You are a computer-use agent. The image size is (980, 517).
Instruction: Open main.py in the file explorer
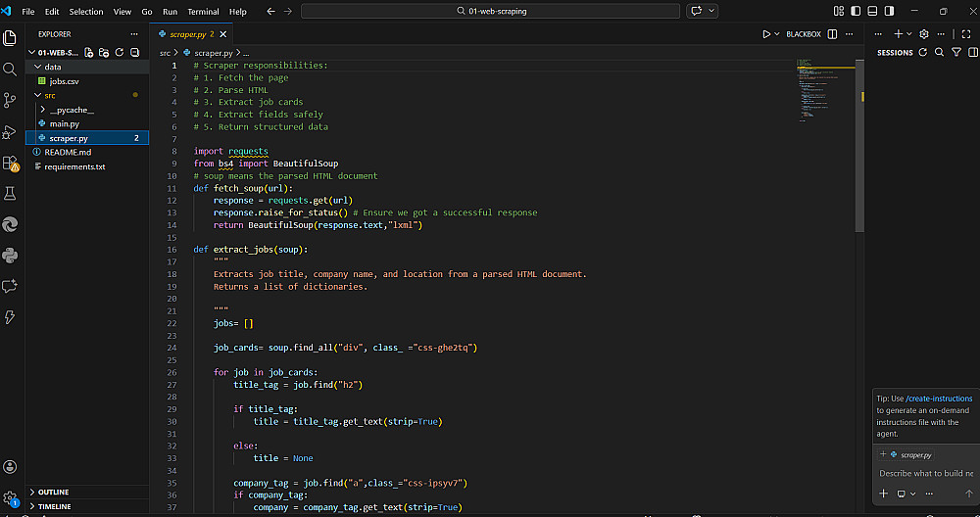point(65,124)
